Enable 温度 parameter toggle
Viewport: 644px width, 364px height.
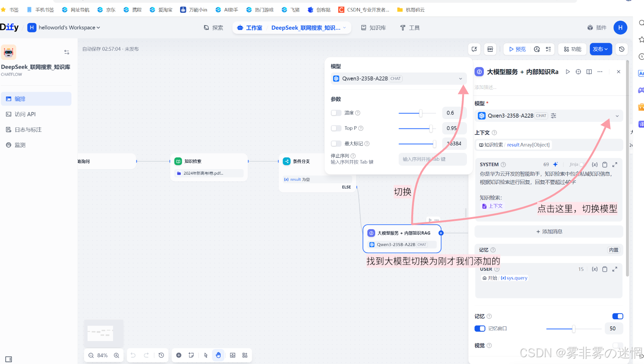coord(336,113)
